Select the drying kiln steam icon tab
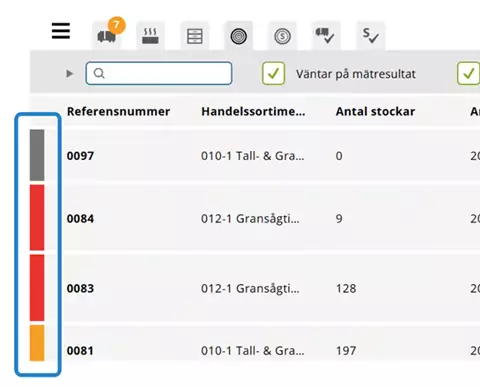Viewport: 480px width, 387px height. click(x=150, y=36)
